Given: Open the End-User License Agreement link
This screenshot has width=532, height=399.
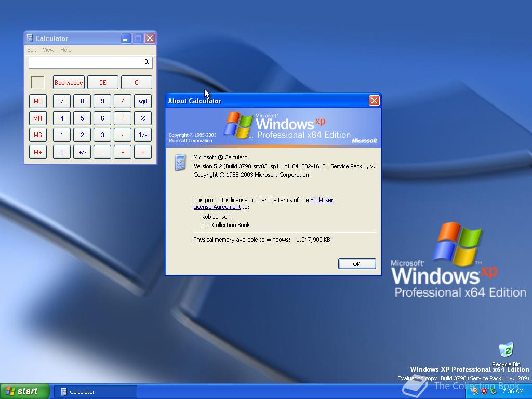Looking at the screenshot, I should 263,203.
